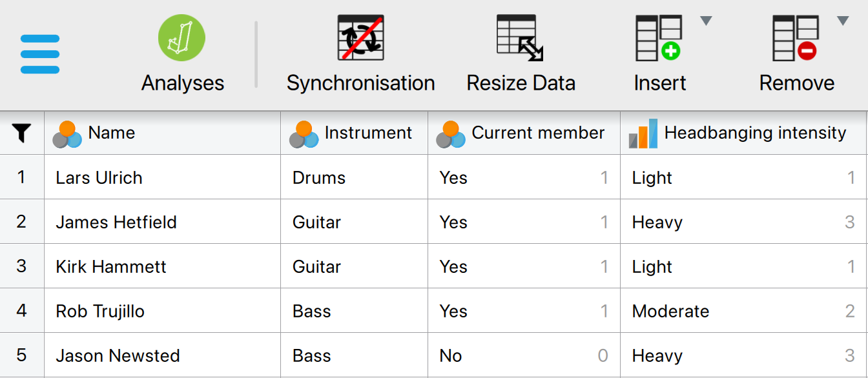Screen dimensions: 868x378
Task: Select row number 3 header
Action: [22, 266]
